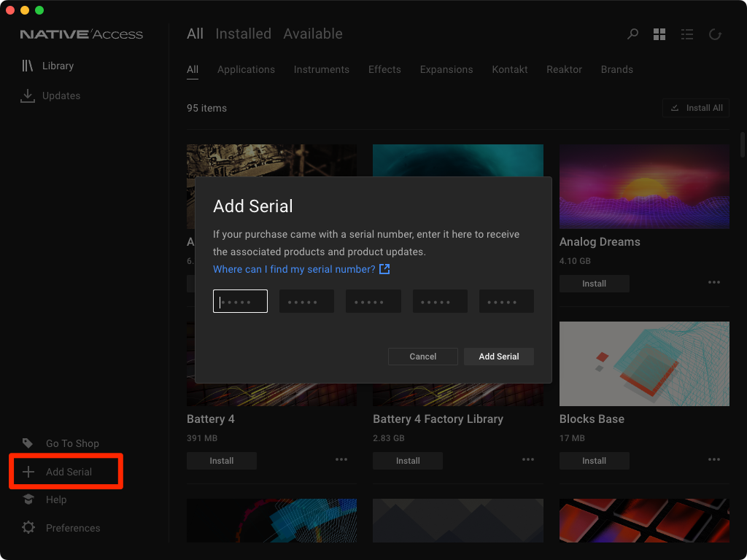This screenshot has width=747, height=560.
Task: Filter by Reaktor category
Action: [564, 69]
